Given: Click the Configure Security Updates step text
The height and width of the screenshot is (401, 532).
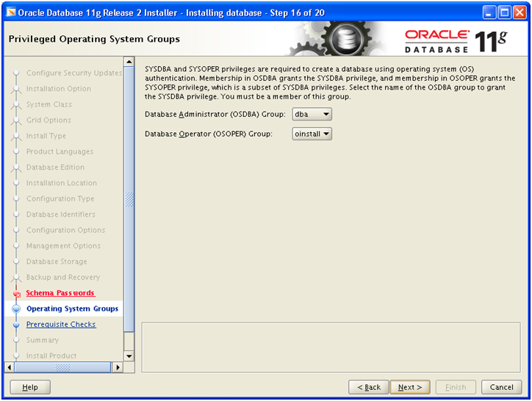Looking at the screenshot, I should pyautogui.click(x=74, y=73).
